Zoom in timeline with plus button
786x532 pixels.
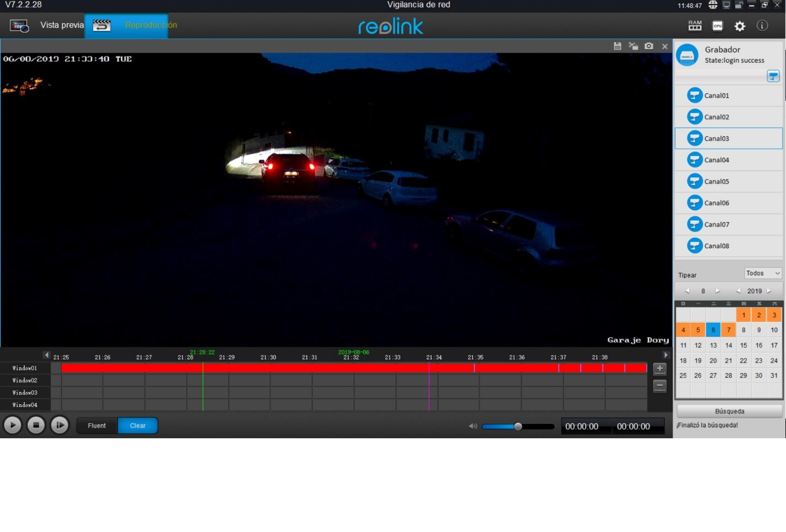[x=659, y=369]
